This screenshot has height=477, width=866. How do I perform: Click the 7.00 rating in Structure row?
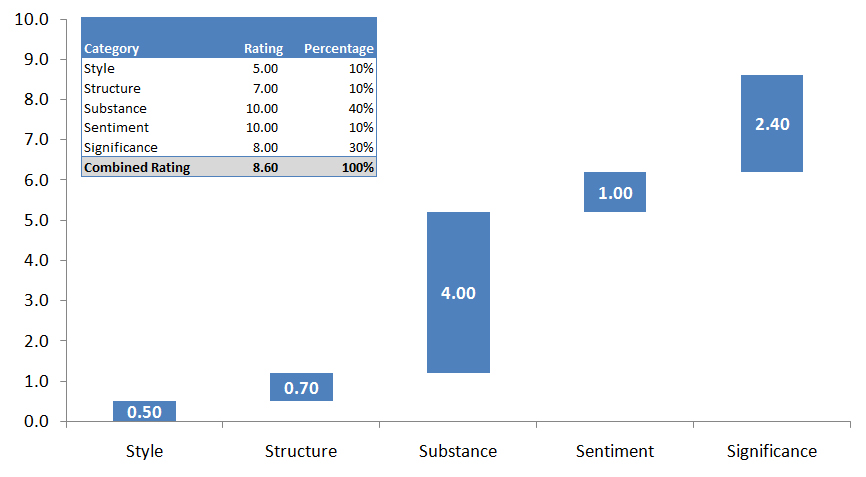(266, 88)
